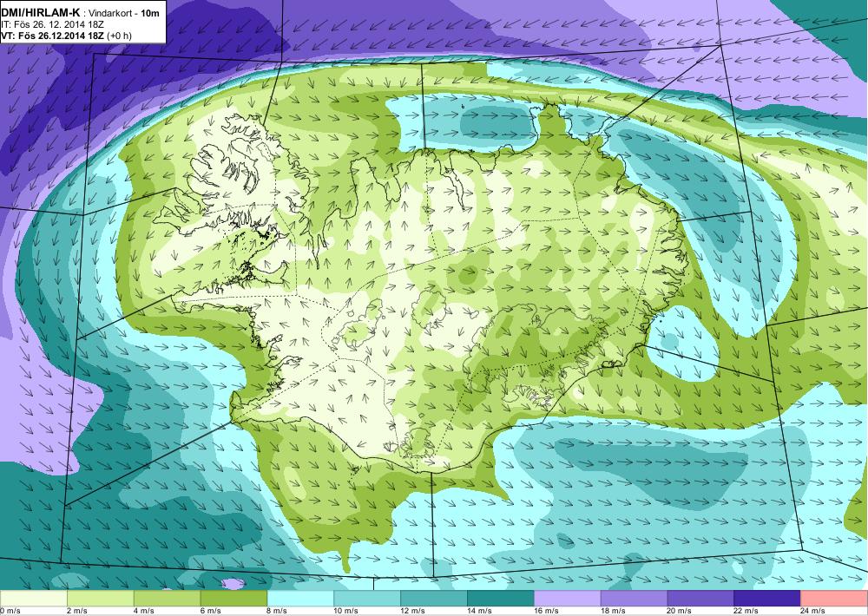
Task: Select the '(+0 h)' forecast offset text
Action: [119, 36]
